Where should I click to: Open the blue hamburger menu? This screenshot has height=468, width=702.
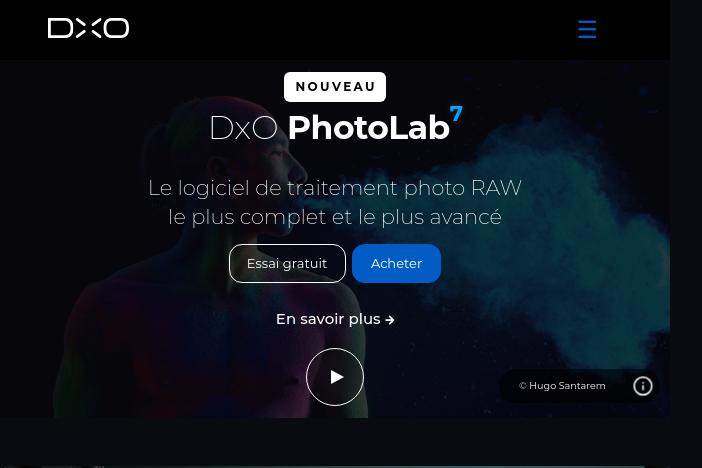(587, 29)
